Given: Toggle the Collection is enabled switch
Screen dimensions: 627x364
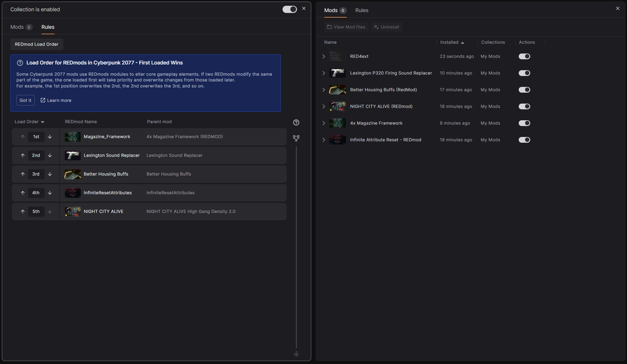Looking at the screenshot, I should [x=289, y=9].
